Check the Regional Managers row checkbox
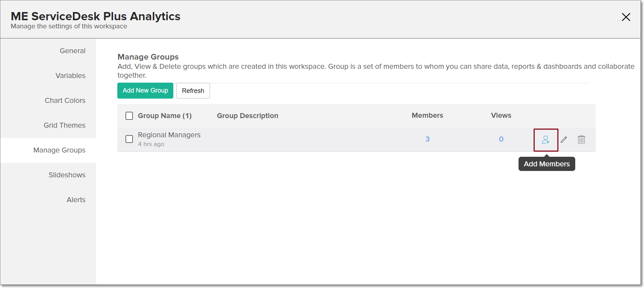The width and height of the screenshot is (644, 288). (129, 139)
